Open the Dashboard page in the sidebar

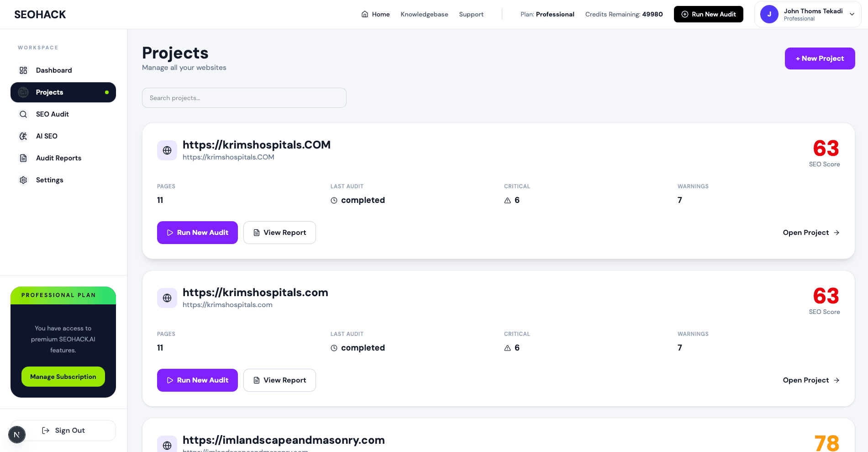point(63,70)
